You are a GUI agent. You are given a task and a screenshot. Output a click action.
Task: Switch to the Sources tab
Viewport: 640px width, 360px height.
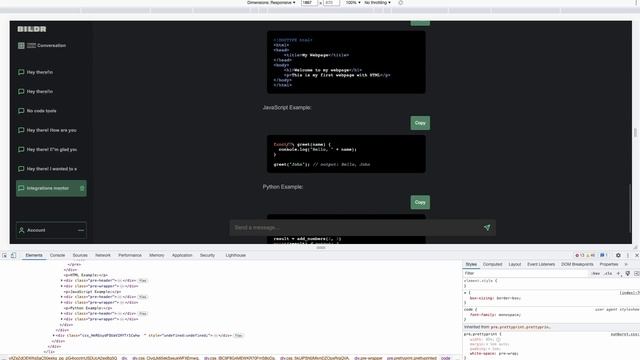pyautogui.click(x=80, y=255)
